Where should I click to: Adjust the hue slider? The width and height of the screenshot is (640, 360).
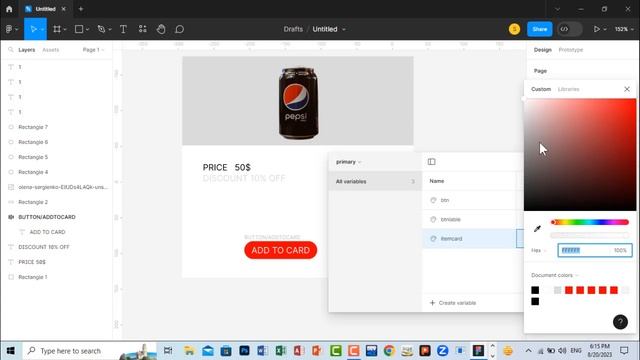click(x=589, y=222)
